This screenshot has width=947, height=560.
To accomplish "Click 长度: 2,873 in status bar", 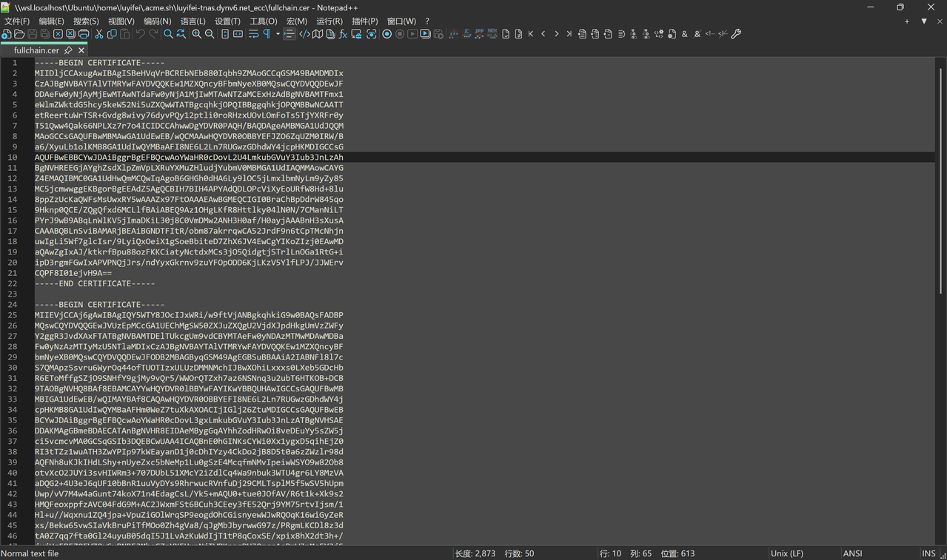I will pyautogui.click(x=475, y=553).
